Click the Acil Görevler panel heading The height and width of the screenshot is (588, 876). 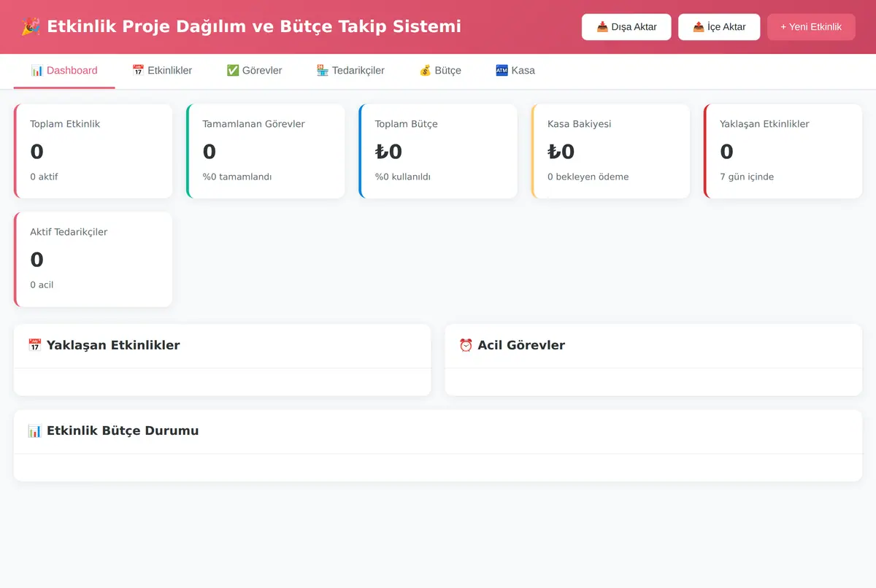coord(512,345)
